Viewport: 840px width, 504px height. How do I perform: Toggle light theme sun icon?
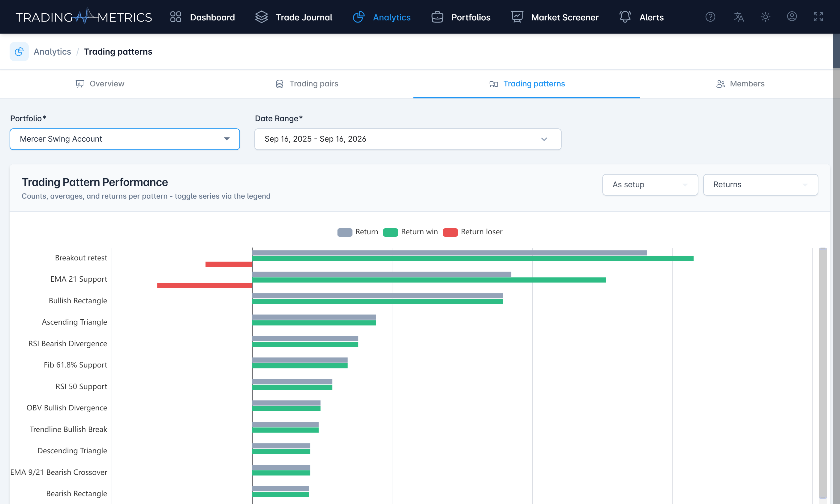pyautogui.click(x=765, y=16)
